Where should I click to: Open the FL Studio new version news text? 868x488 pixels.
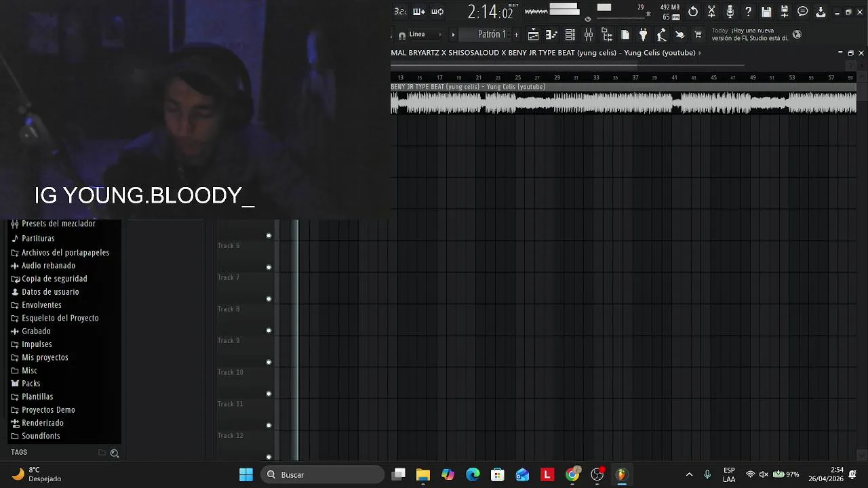[x=750, y=35]
